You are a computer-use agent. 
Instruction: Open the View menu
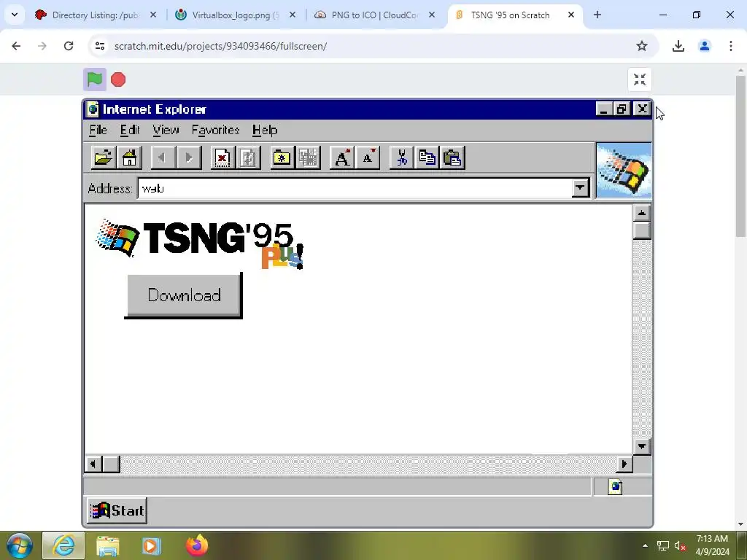(x=166, y=130)
